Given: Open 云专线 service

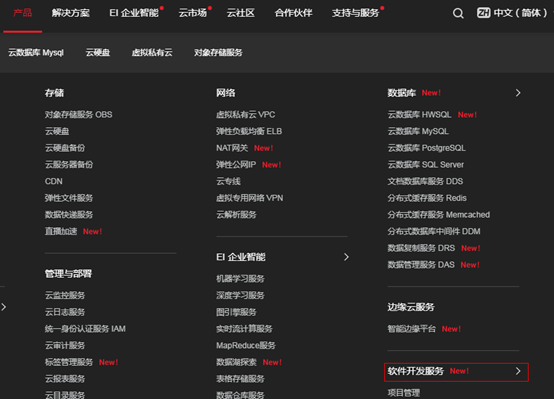Looking at the screenshot, I should coord(228,181).
